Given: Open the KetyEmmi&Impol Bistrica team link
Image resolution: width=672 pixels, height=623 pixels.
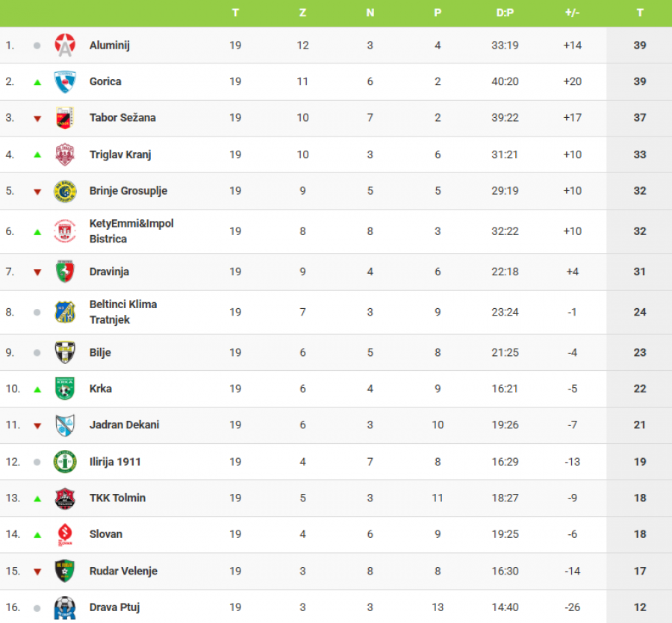Looking at the screenshot, I should (131, 231).
